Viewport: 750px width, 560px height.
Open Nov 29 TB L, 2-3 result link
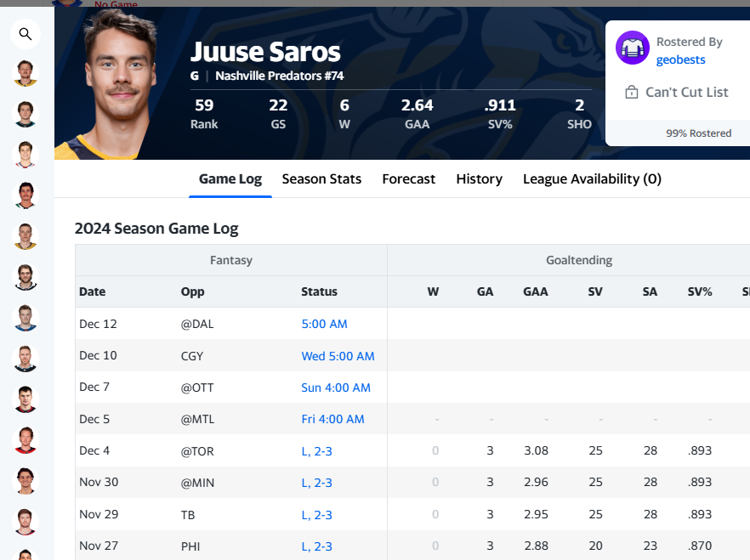[316, 515]
